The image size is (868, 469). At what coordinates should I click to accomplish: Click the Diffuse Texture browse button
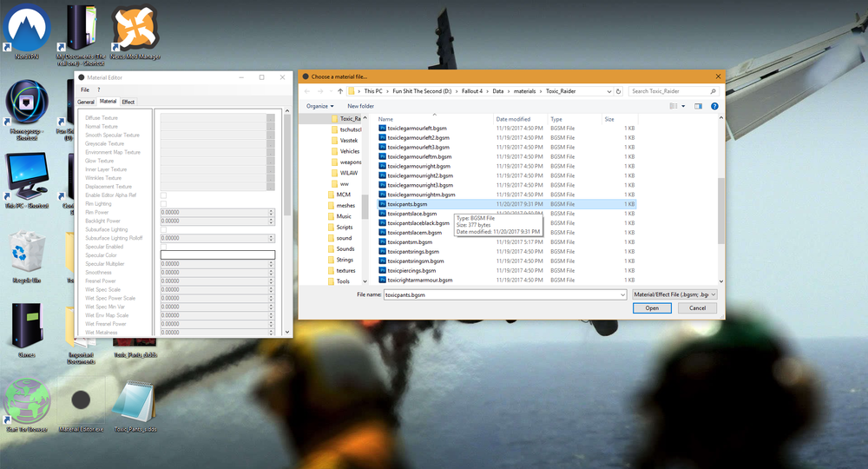coord(271,118)
